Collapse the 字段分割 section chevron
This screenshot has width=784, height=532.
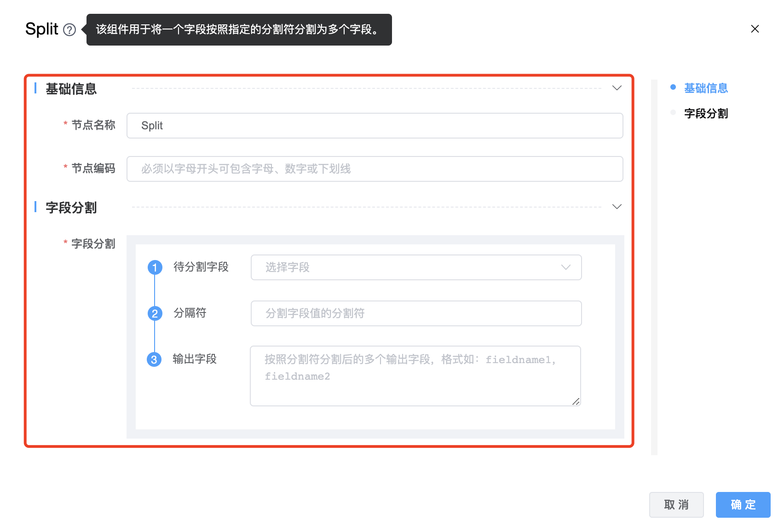[617, 207]
